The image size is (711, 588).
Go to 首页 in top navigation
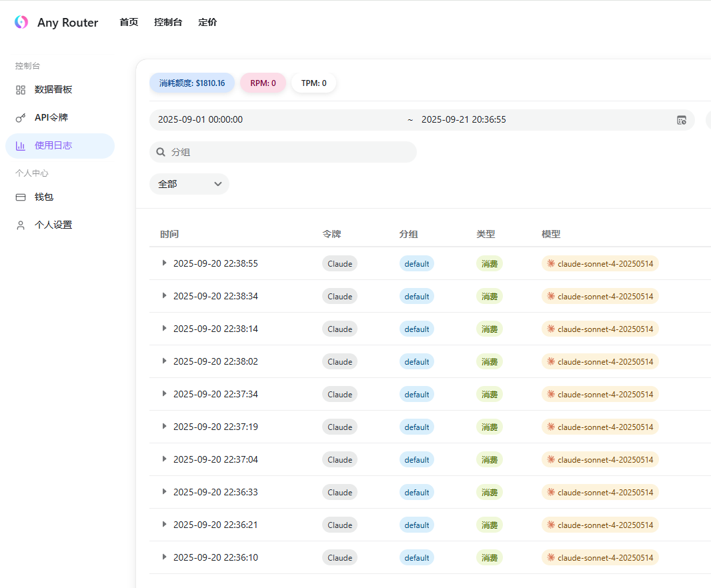tap(129, 22)
